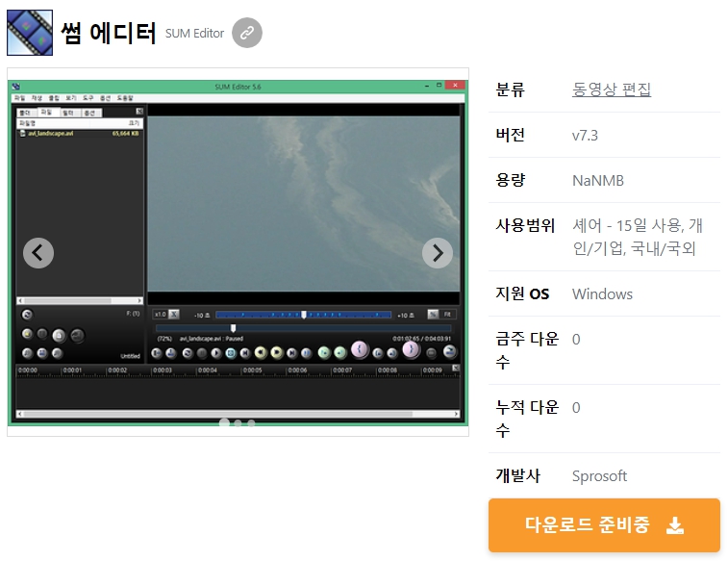This screenshot has width=728, height=561.
Task: Click the 분류 row label
Action: pos(511,89)
